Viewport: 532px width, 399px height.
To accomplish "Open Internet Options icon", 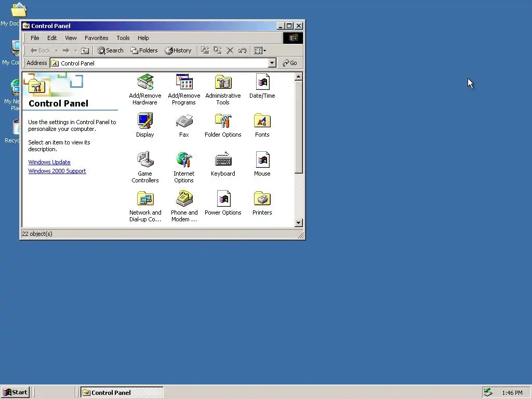I will [184, 167].
